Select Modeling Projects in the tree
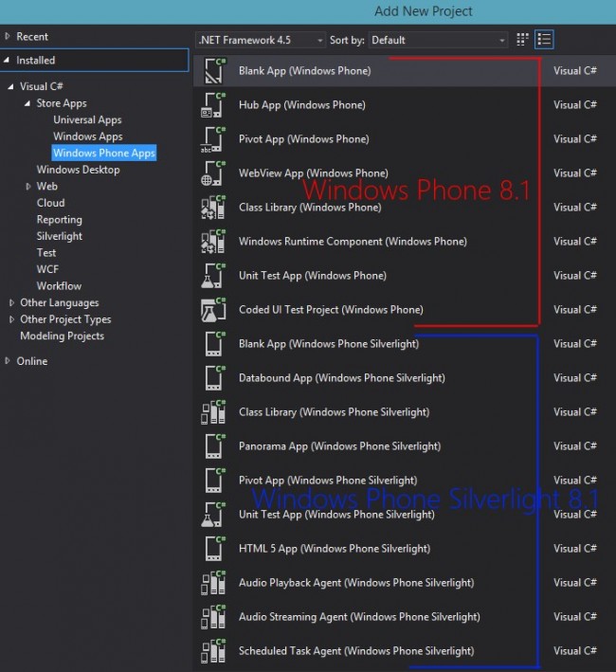Viewport: 616px width, 672px height. click(63, 336)
